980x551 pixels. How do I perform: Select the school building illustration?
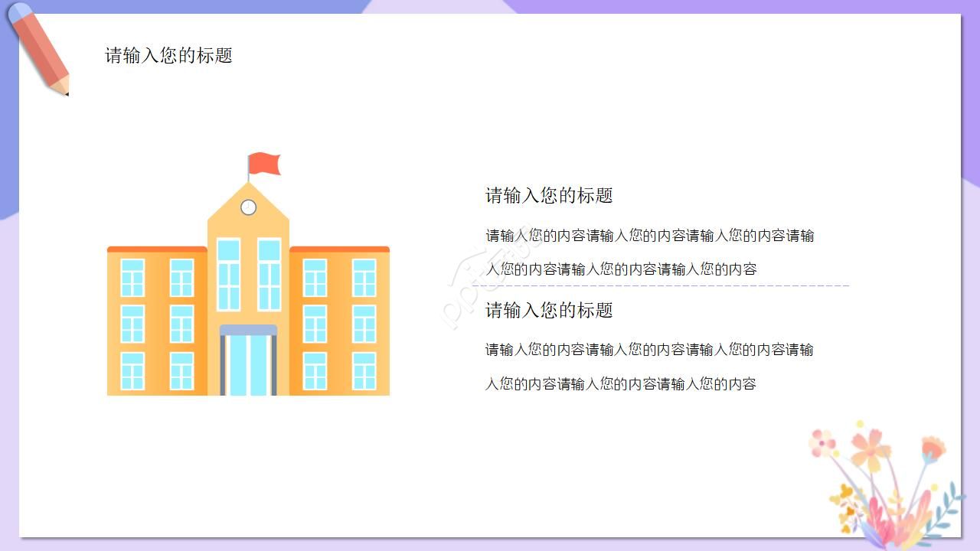click(x=249, y=306)
